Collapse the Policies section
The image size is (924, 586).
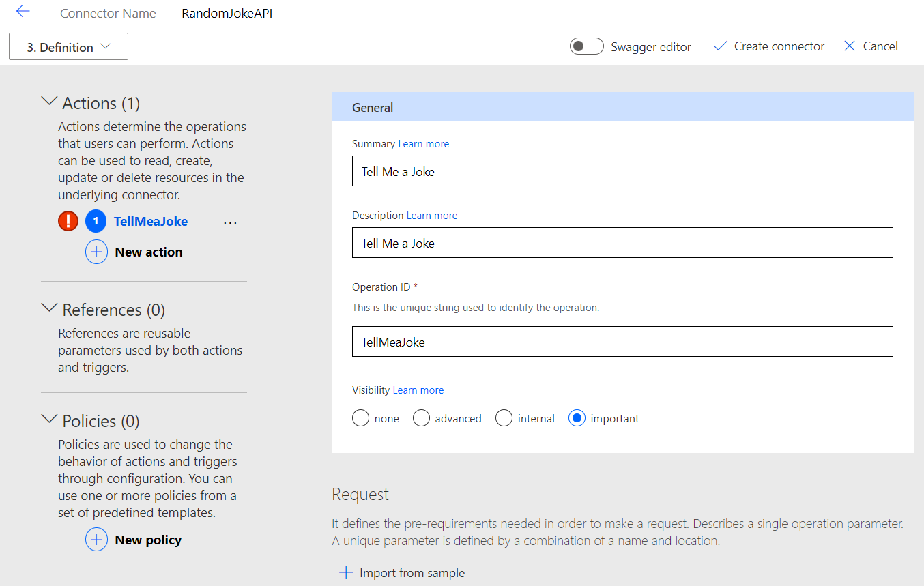[x=49, y=420]
